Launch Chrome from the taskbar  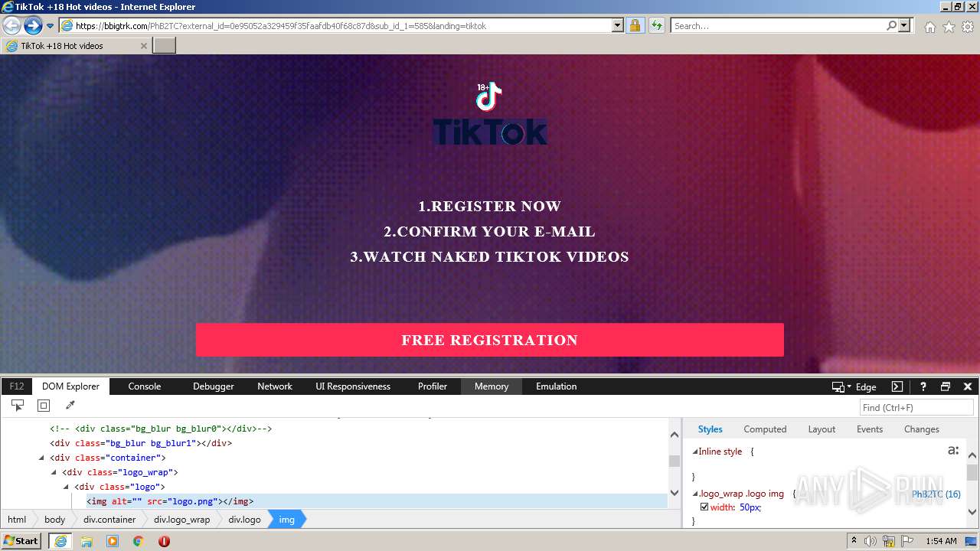coord(138,541)
